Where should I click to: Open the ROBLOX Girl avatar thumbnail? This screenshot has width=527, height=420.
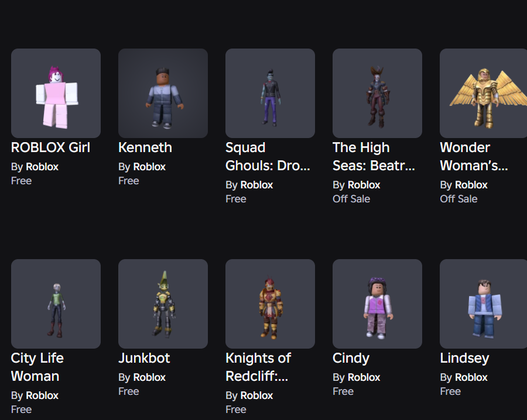56,93
